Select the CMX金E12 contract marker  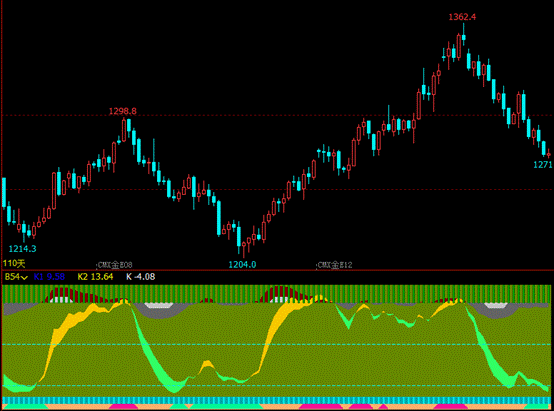(335, 265)
